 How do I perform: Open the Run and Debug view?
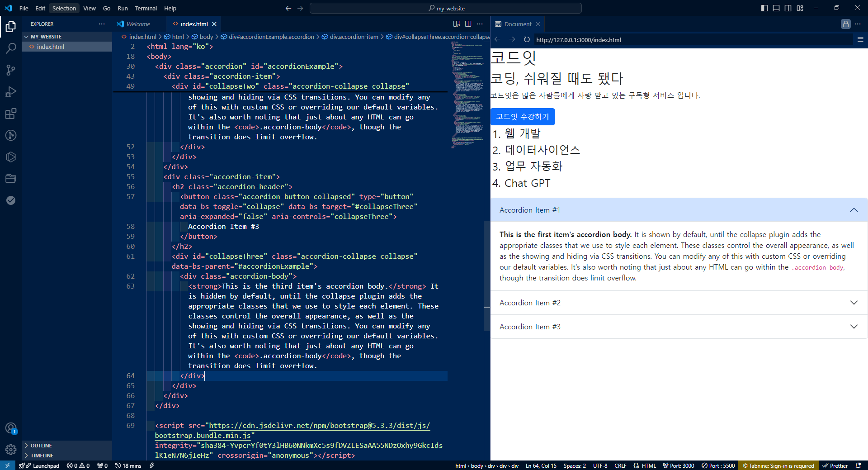click(x=11, y=92)
